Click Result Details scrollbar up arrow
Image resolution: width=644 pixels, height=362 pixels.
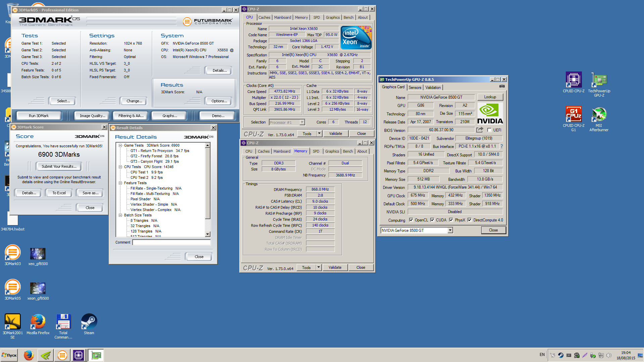tap(208, 145)
